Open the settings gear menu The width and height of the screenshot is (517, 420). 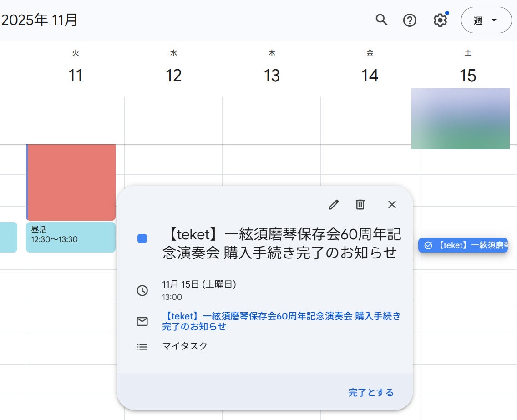tap(440, 20)
